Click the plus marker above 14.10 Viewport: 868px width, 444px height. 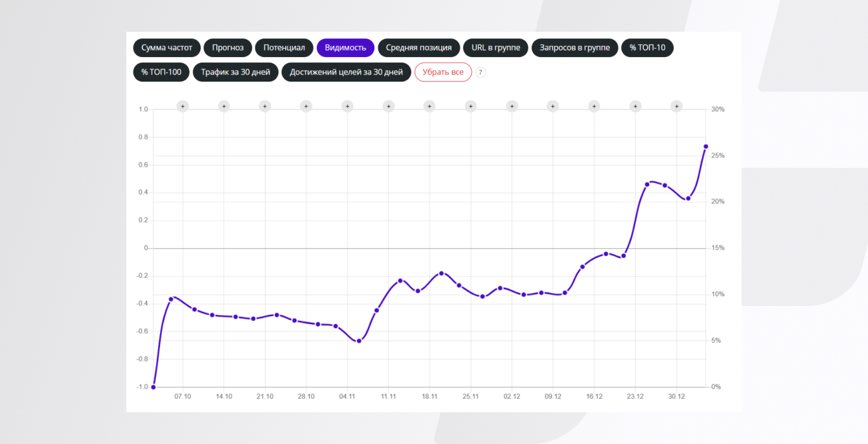(223, 106)
